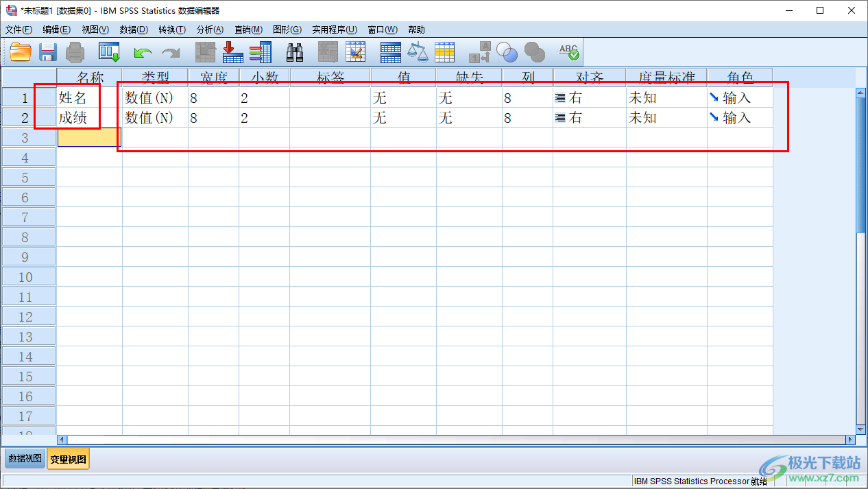The image size is (868, 489).
Task: Click the greyed Go to case icon
Action: click(206, 52)
